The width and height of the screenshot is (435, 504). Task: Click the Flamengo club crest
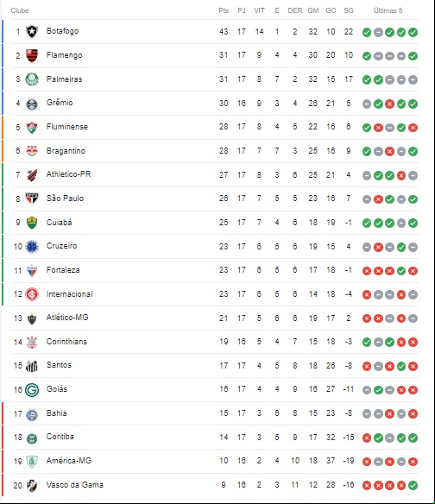tap(32, 55)
